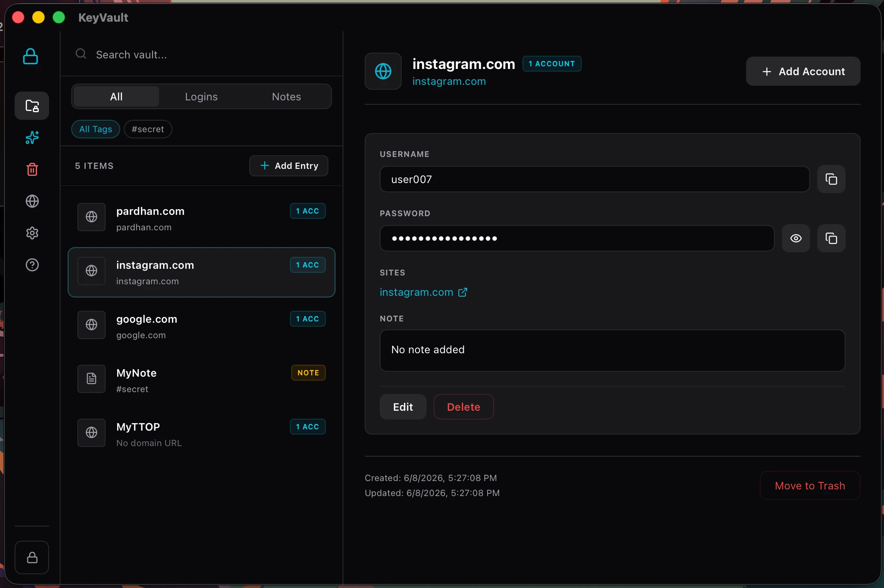The image size is (884, 588).
Task: Click the globe icon of the MyTTOP entry
Action: pyautogui.click(x=91, y=432)
